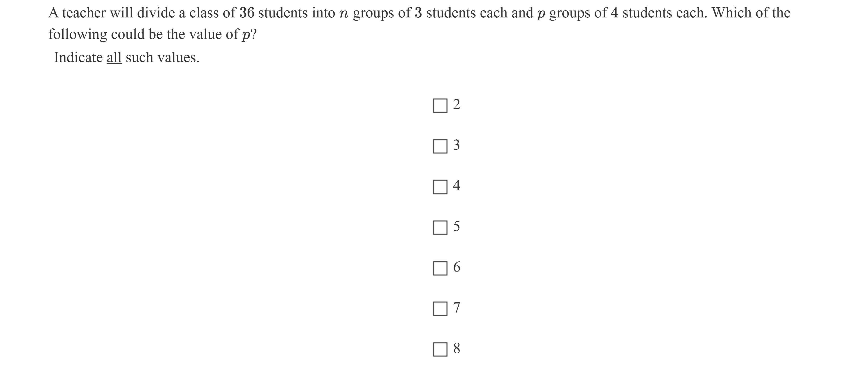Check the box for answer 3
Image resolution: width=868 pixels, height=374 pixels.
pyautogui.click(x=440, y=146)
